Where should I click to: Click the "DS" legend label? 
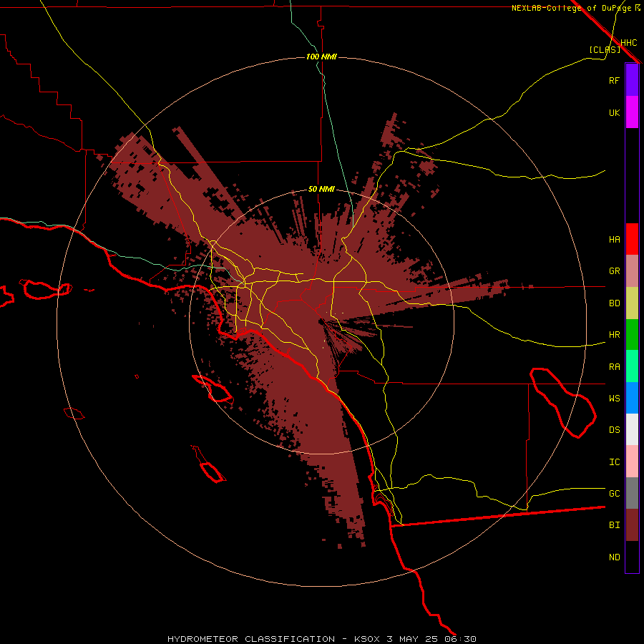(614, 430)
